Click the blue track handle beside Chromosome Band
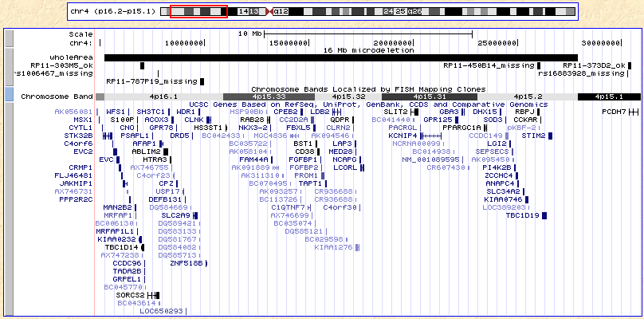Viewport: 644px width, 319px height. 9,96
